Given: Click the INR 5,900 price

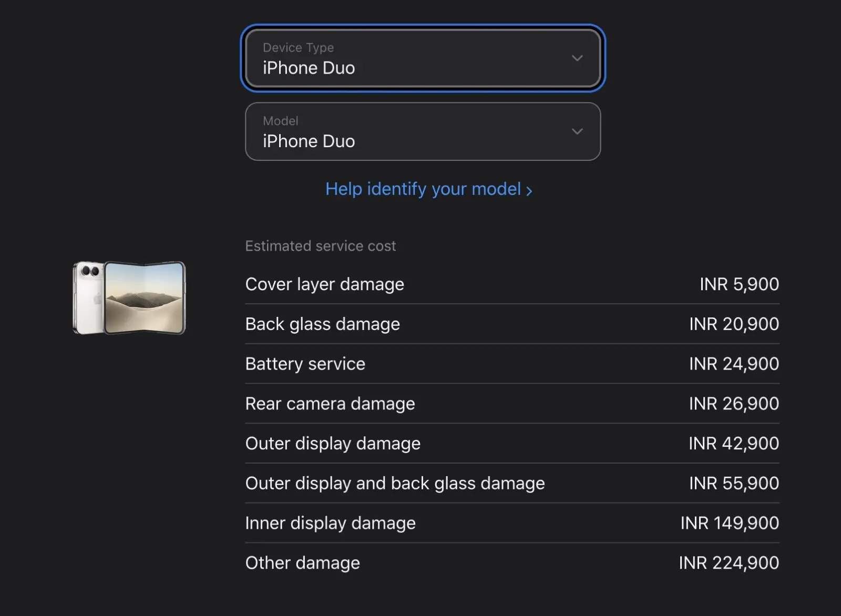Looking at the screenshot, I should [739, 284].
